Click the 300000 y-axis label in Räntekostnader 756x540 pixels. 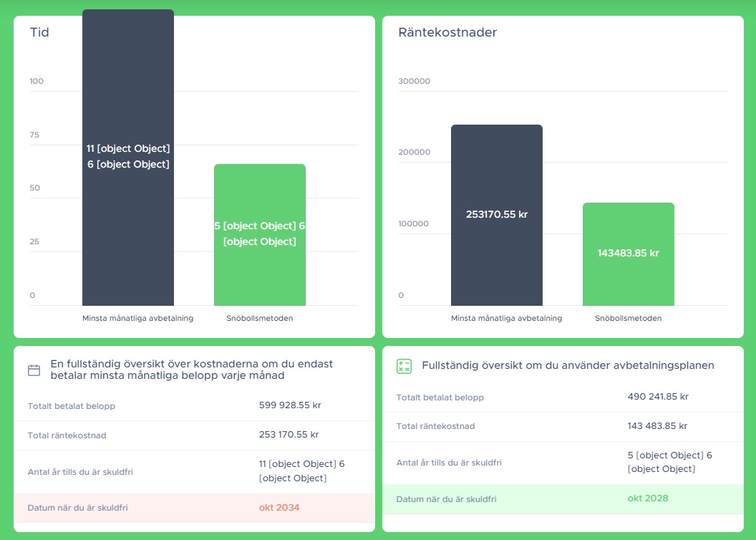[x=414, y=81]
